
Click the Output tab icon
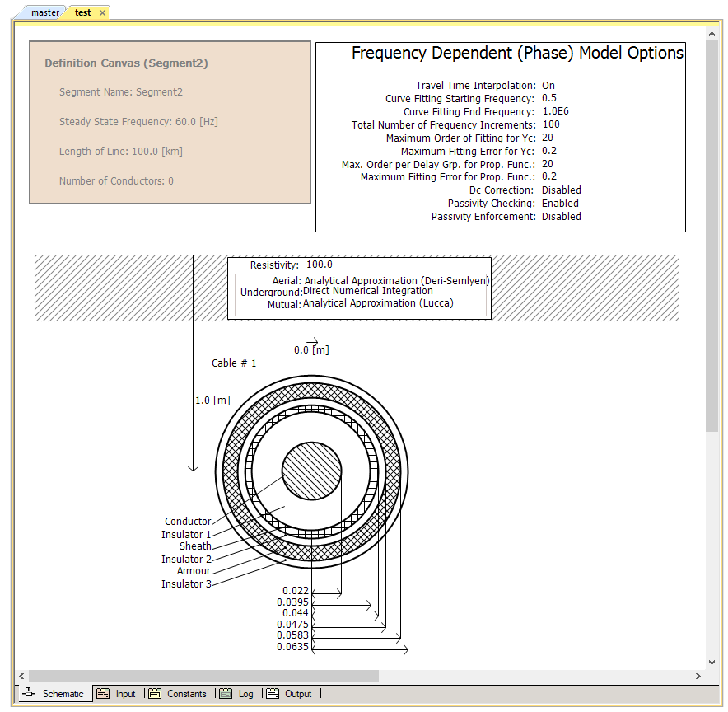tap(273, 694)
